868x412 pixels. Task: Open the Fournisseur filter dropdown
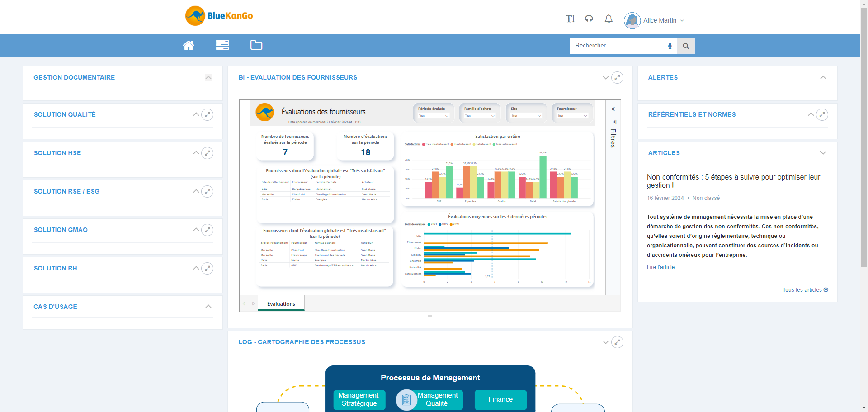572,116
